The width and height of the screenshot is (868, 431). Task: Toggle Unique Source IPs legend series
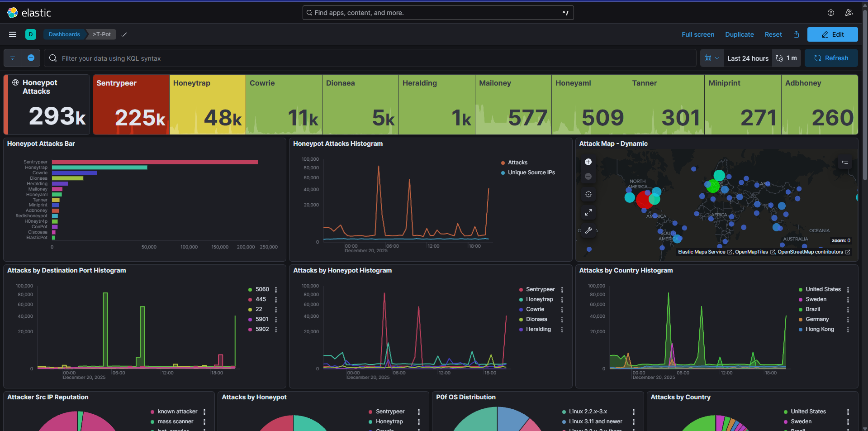[x=531, y=172]
